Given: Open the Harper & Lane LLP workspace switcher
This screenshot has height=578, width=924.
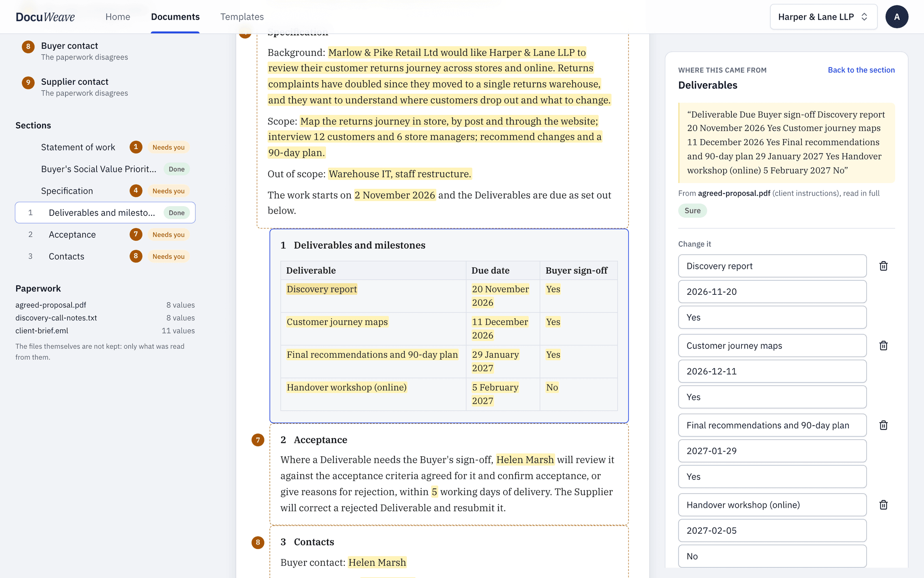Looking at the screenshot, I should coord(824,17).
